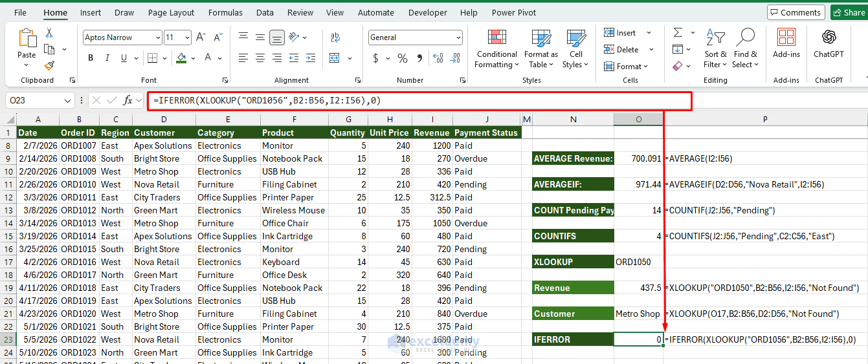Screen dimensions: 868x364
Task: Apply Comma Style format
Action: tap(420, 58)
